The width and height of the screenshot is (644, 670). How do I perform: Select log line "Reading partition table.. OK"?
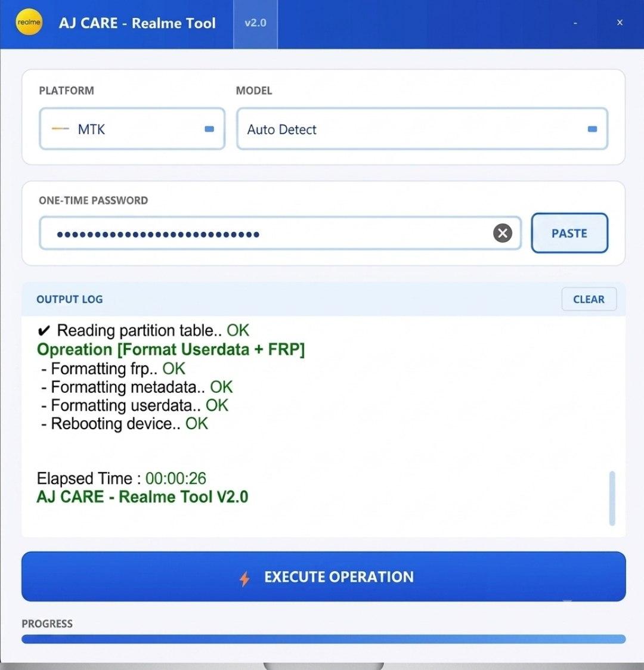pyautogui.click(x=153, y=330)
